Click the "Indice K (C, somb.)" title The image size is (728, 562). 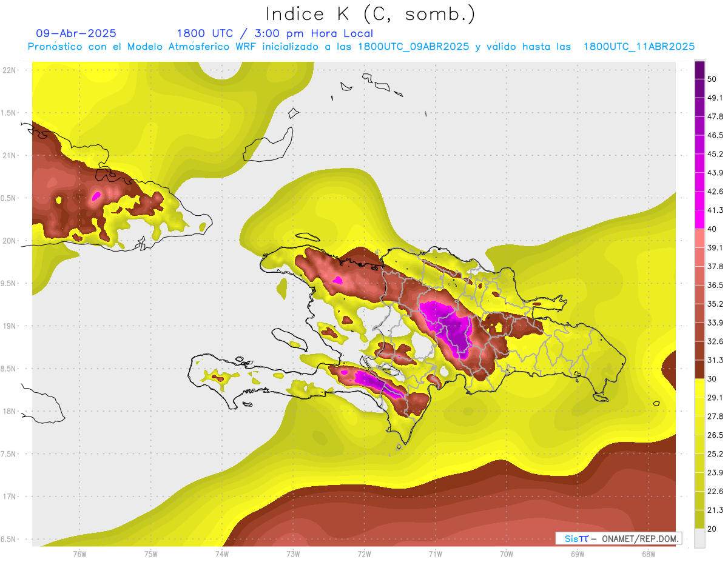(371, 14)
